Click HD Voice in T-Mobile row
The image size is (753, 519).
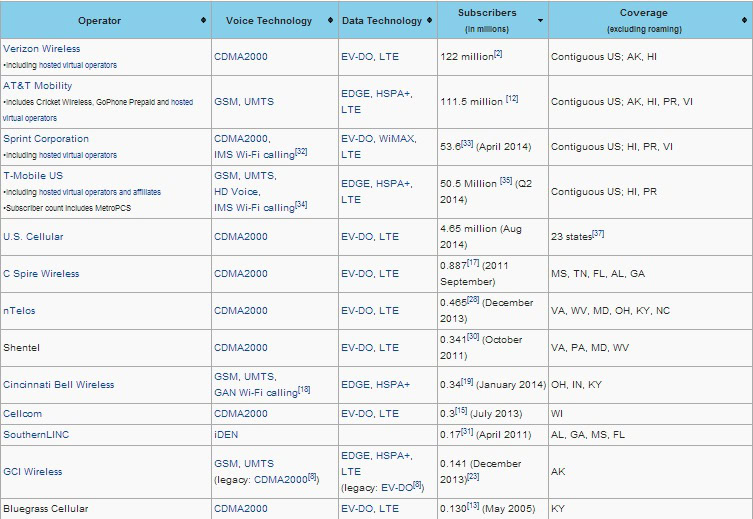tap(238, 191)
